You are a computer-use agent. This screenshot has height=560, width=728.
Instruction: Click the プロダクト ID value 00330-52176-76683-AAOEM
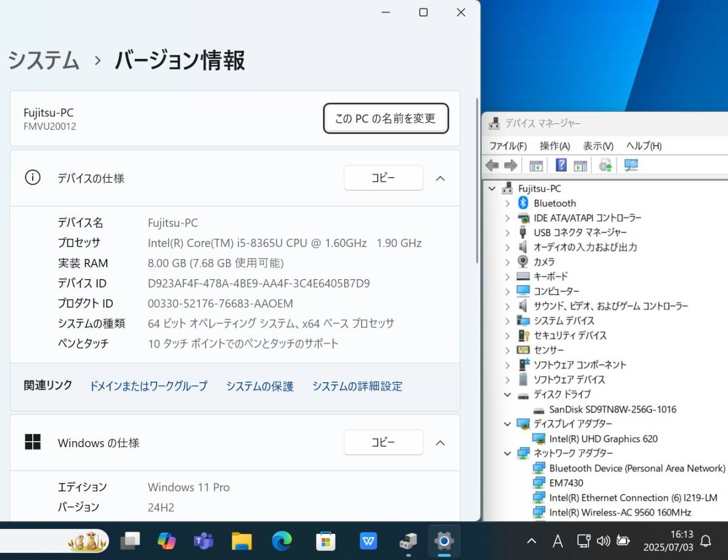coord(220,303)
